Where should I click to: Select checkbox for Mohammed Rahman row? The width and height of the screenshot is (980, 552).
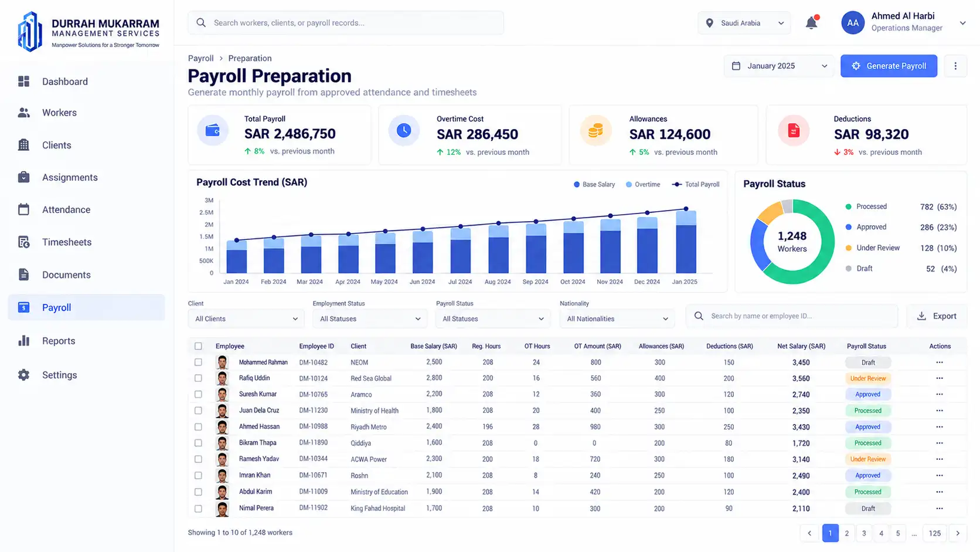pyautogui.click(x=198, y=363)
